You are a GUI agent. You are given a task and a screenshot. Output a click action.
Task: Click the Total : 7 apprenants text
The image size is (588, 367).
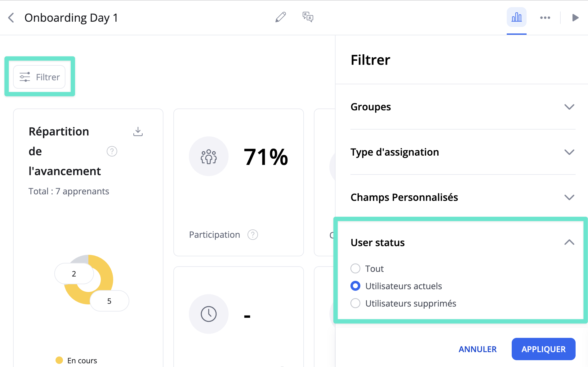pyautogui.click(x=69, y=191)
